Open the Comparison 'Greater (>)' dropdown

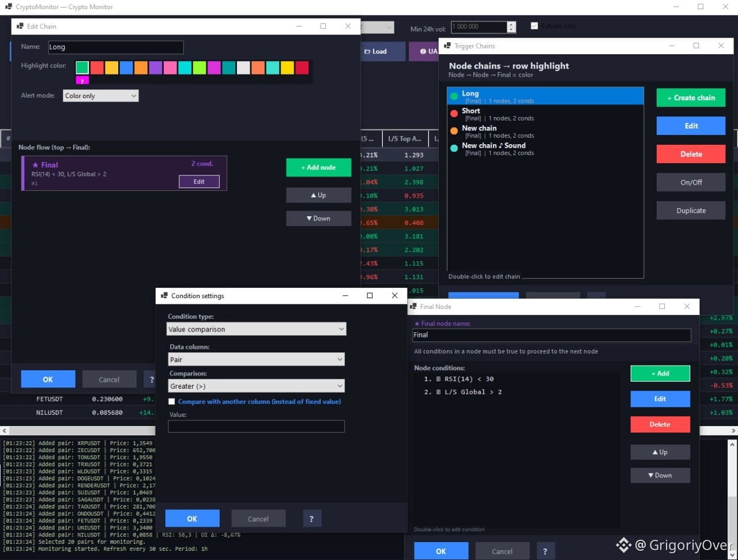point(256,386)
